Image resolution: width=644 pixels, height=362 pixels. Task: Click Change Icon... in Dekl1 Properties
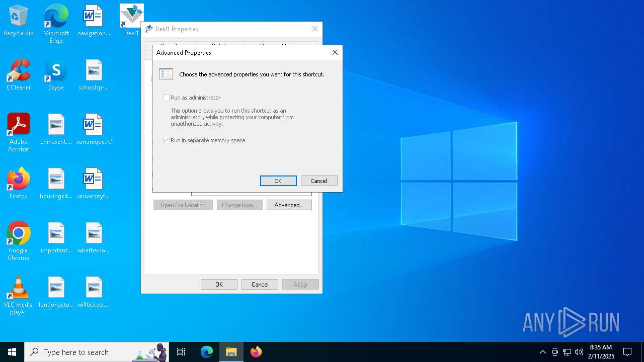[239, 205]
